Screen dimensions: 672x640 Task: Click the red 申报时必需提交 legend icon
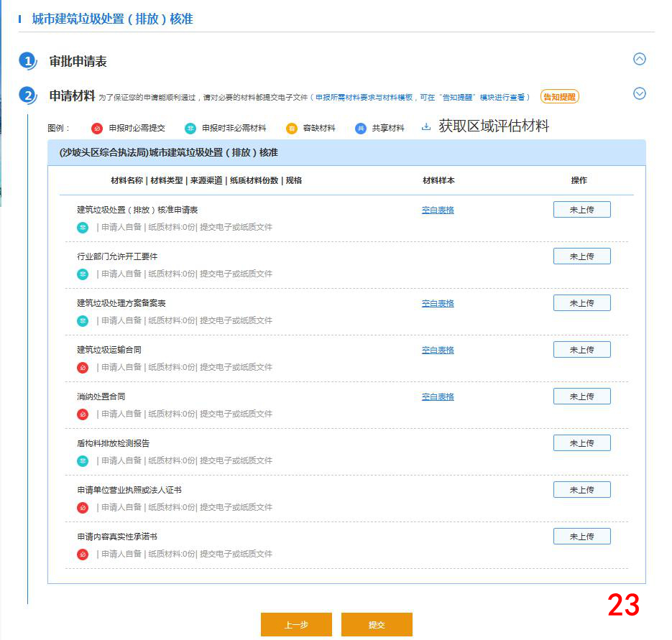[x=97, y=129]
